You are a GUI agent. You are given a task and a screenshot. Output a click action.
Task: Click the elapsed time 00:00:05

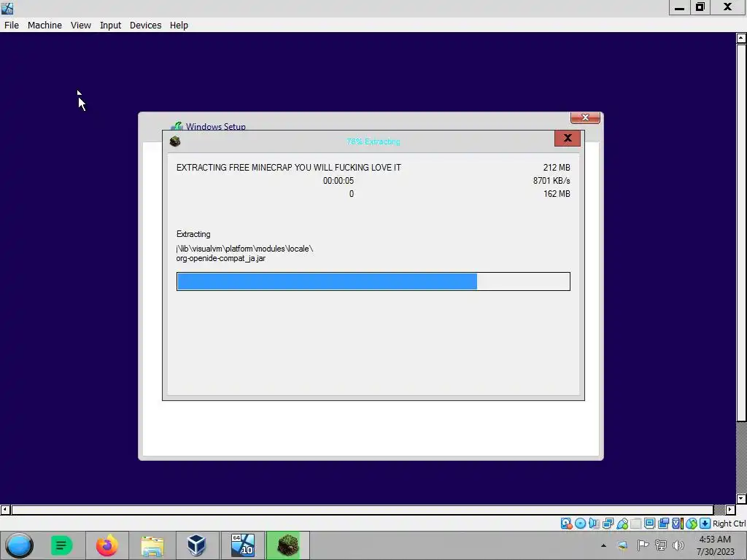tap(338, 181)
